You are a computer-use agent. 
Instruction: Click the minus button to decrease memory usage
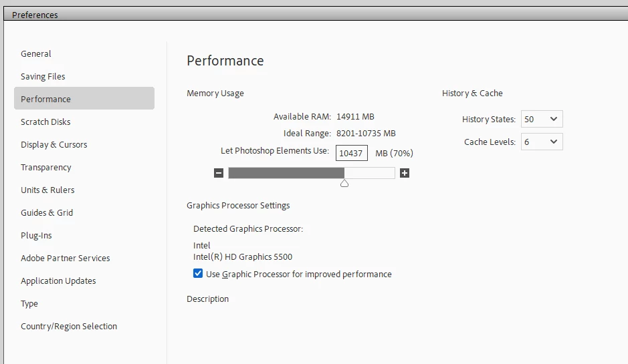219,173
